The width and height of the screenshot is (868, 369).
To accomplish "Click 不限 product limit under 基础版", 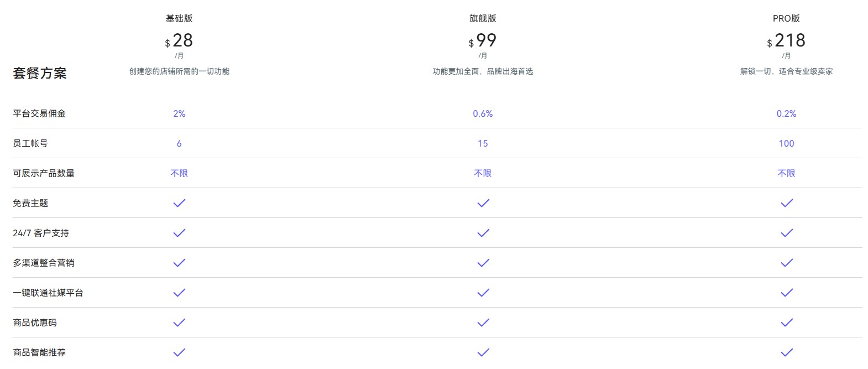I will [x=179, y=173].
